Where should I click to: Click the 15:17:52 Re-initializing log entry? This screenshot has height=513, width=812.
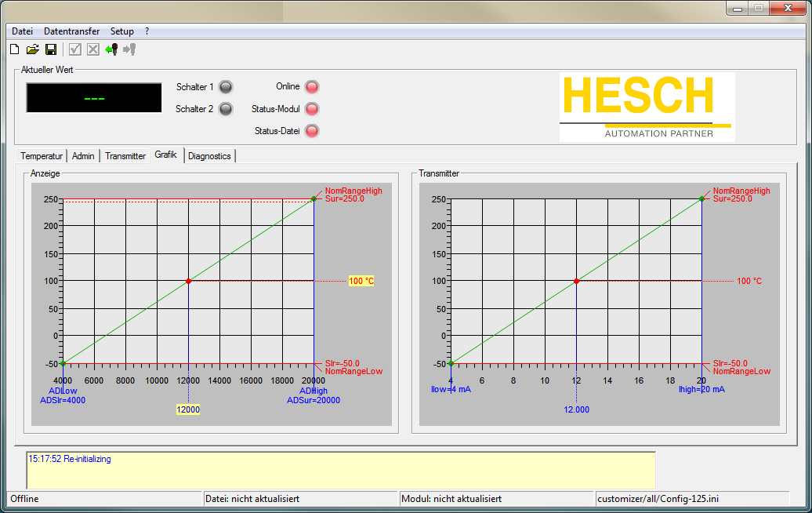tap(70, 459)
